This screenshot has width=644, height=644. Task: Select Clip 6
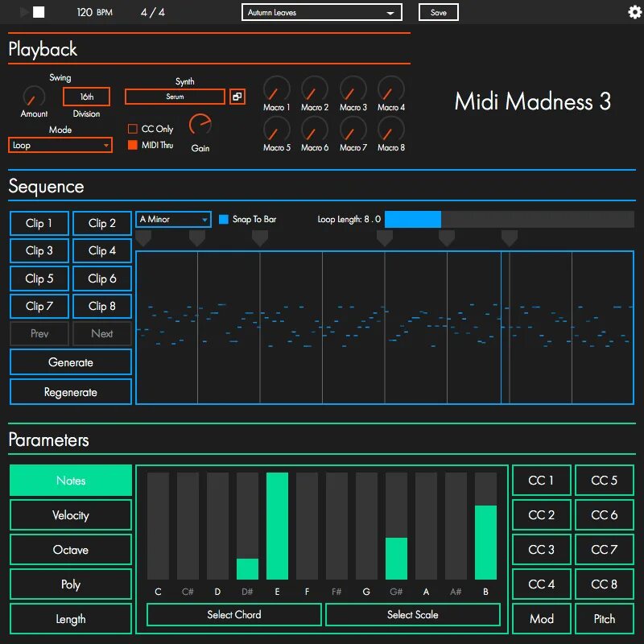click(102, 279)
